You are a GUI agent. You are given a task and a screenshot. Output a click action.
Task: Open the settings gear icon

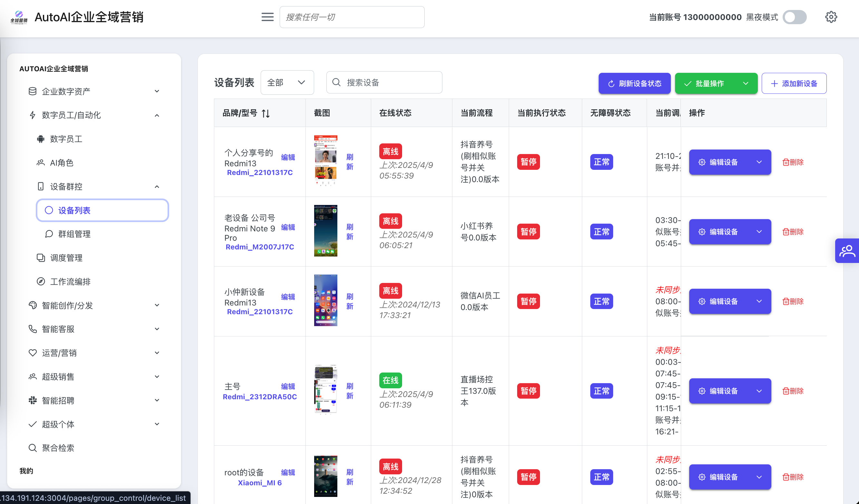pos(831,17)
